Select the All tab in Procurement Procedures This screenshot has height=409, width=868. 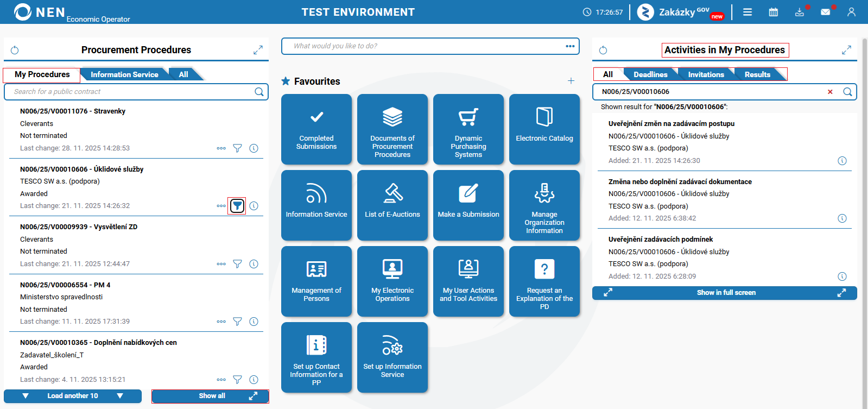click(x=183, y=74)
